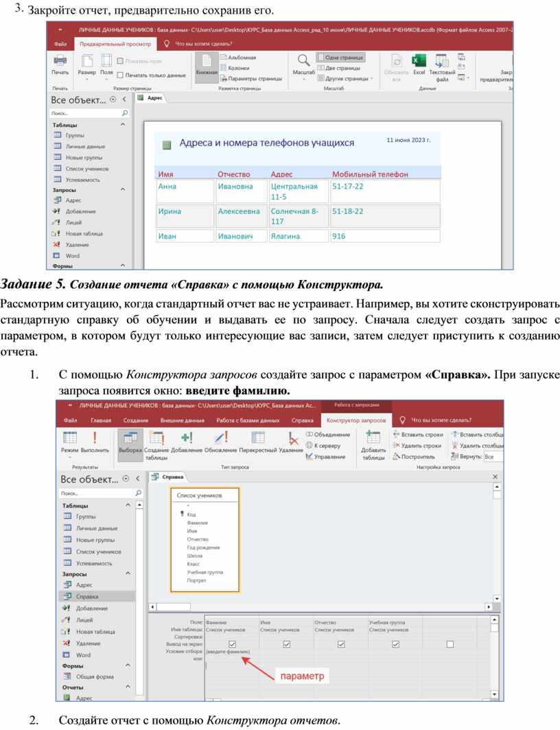Click Удалить столбцы in query setup
This screenshot has height=730, width=560.
[477, 445]
